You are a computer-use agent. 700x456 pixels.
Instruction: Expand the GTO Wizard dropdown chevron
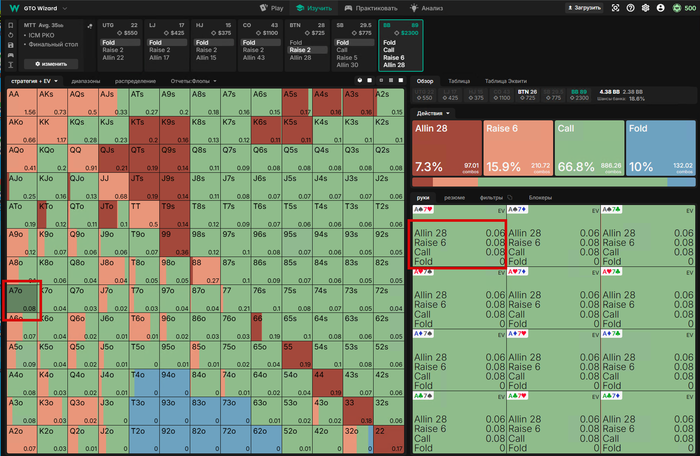tap(65, 8)
